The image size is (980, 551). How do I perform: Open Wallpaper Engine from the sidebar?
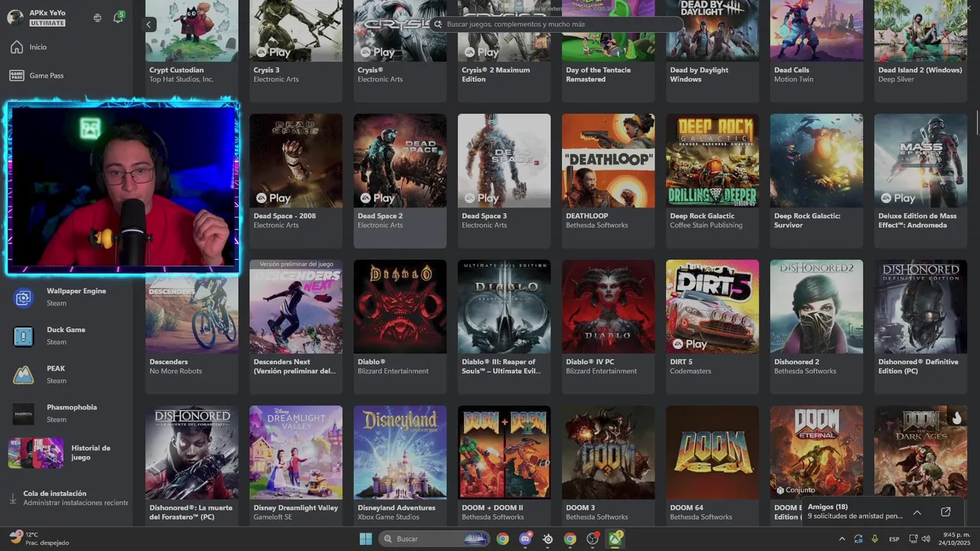click(x=66, y=297)
